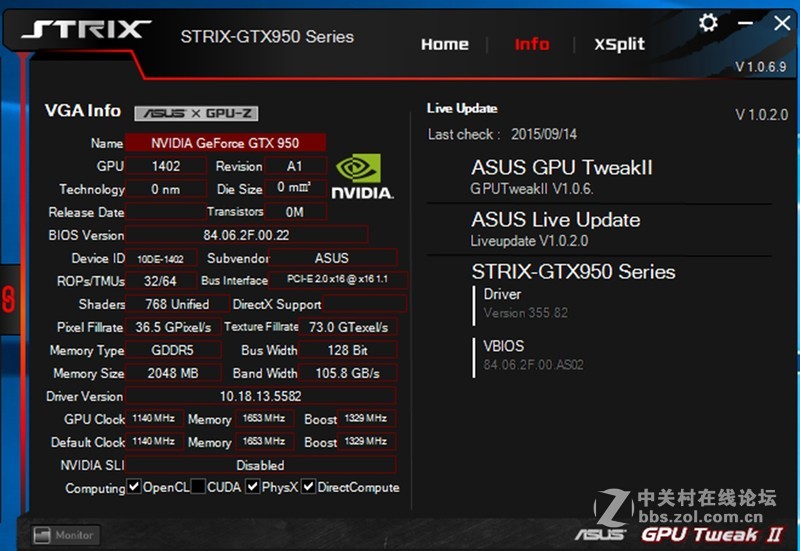Click the STRIX logo
Image resolution: width=800 pixels, height=551 pixels.
click(x=86, y=30)
